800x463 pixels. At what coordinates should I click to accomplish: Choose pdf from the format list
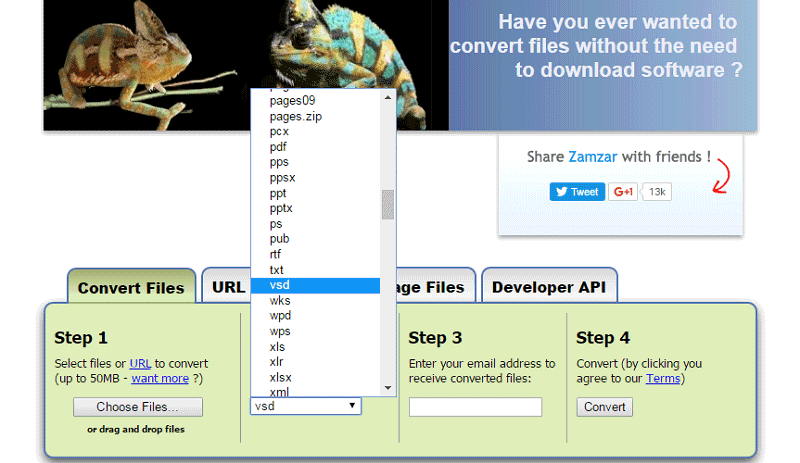coord(315,147)
